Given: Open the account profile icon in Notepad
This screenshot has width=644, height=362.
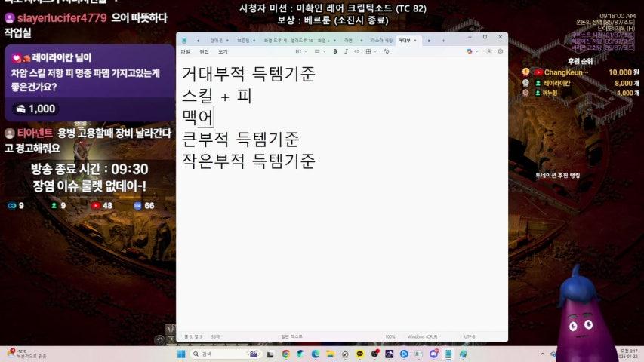Looking at the screenshot, I should (488, 51).
